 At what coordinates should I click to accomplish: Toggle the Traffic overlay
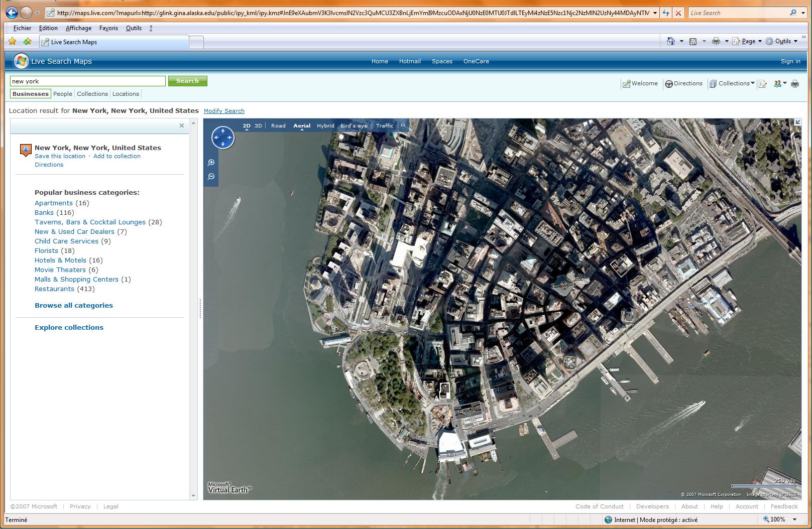tap(385, 126)
